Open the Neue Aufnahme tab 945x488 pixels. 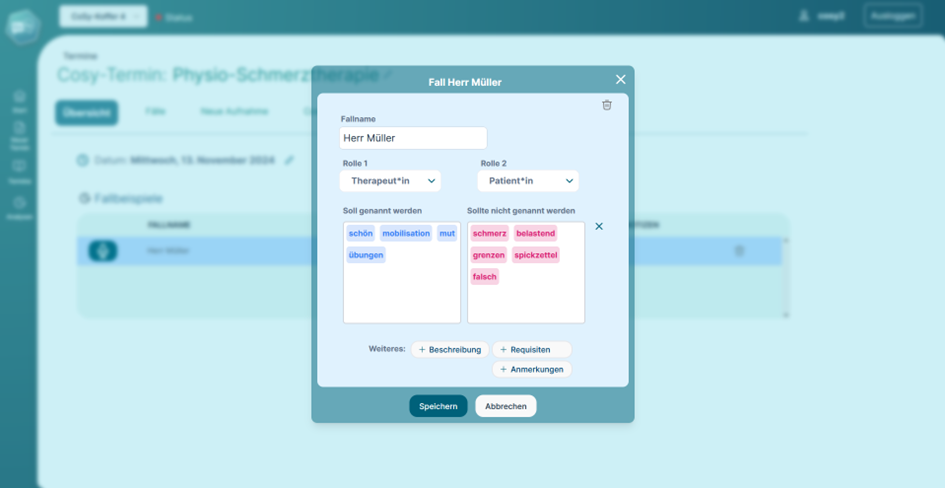(x=234, y=112)
